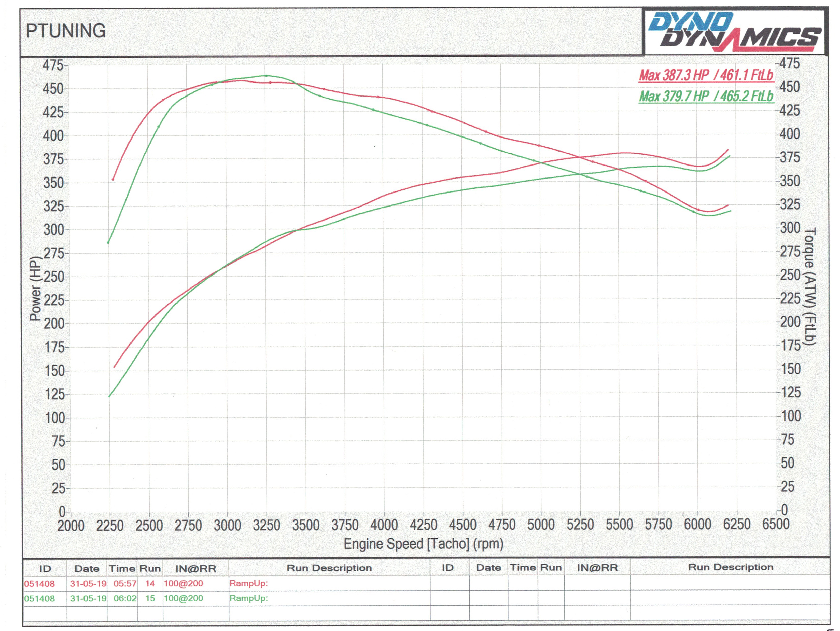Viewport: 840px width, 631px height.
Task: Click the 475 label on the left power axis
Action: coord(53,65)
